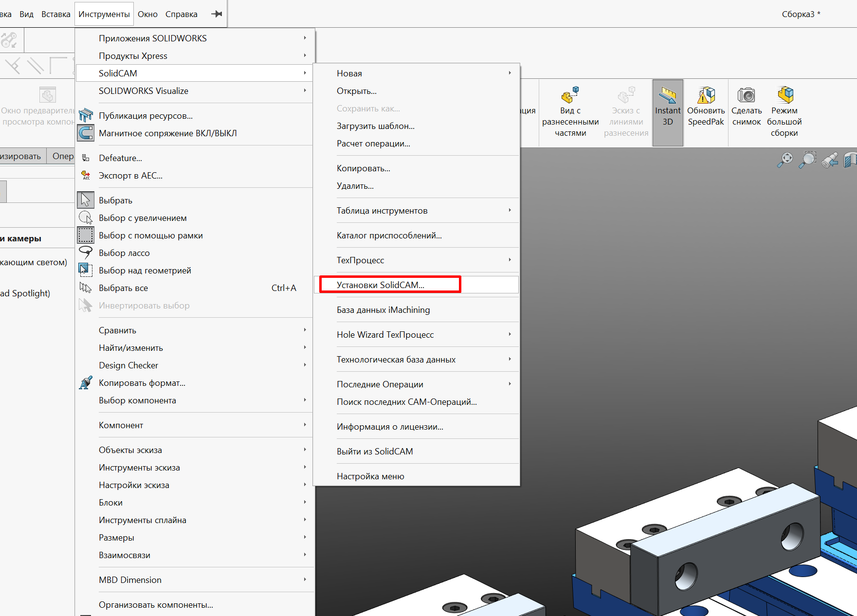Click Копировать формат paintbrush icon
Image resolution: width=857 pixels, height=616 pixels.
click(x=86, y=383)
